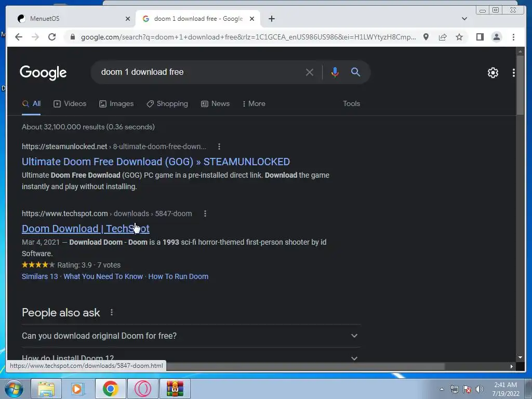Open the Action Center flag tray icon

point(467,389)
